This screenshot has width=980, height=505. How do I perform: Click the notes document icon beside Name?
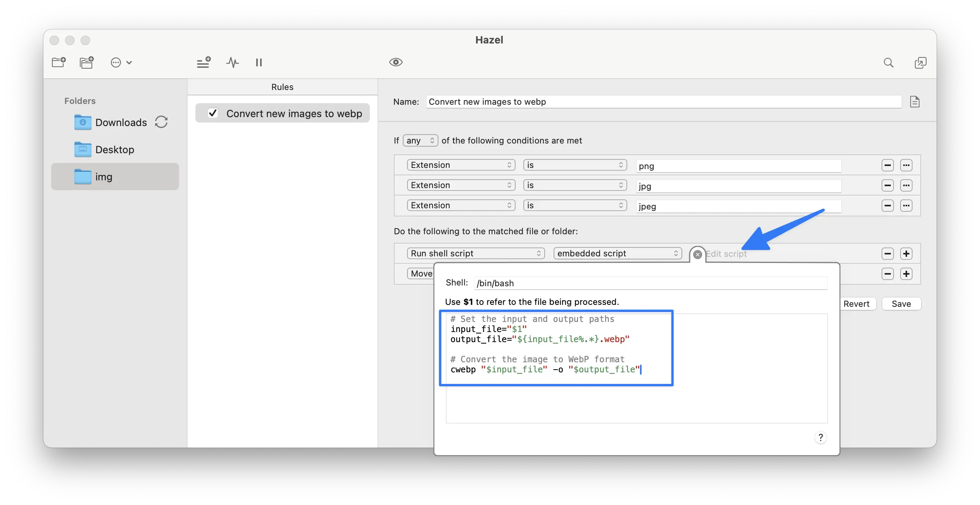tap(915, 102)
